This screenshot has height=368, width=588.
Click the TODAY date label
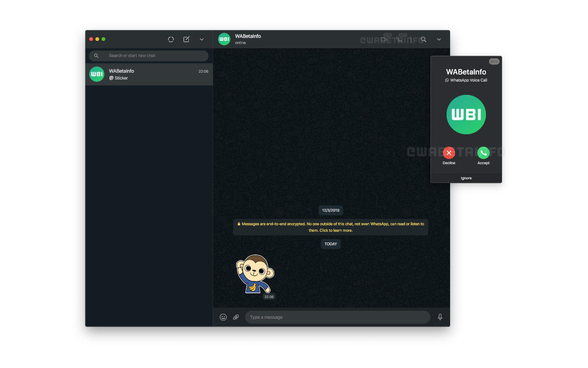331,244
